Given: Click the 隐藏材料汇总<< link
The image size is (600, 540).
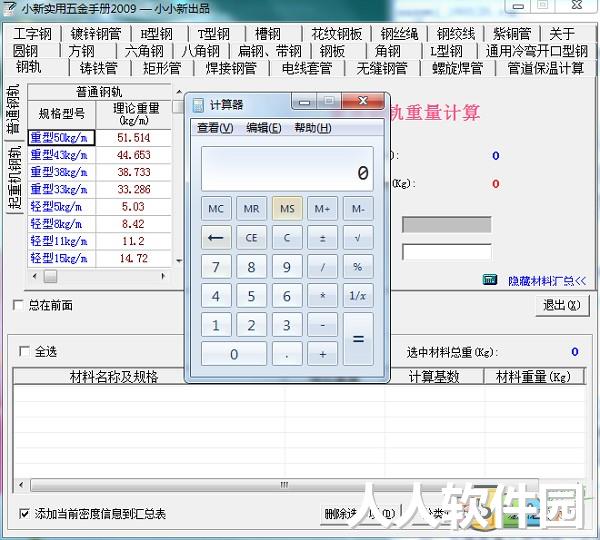Looking at the screenshot, I should [x=547, y=281].
